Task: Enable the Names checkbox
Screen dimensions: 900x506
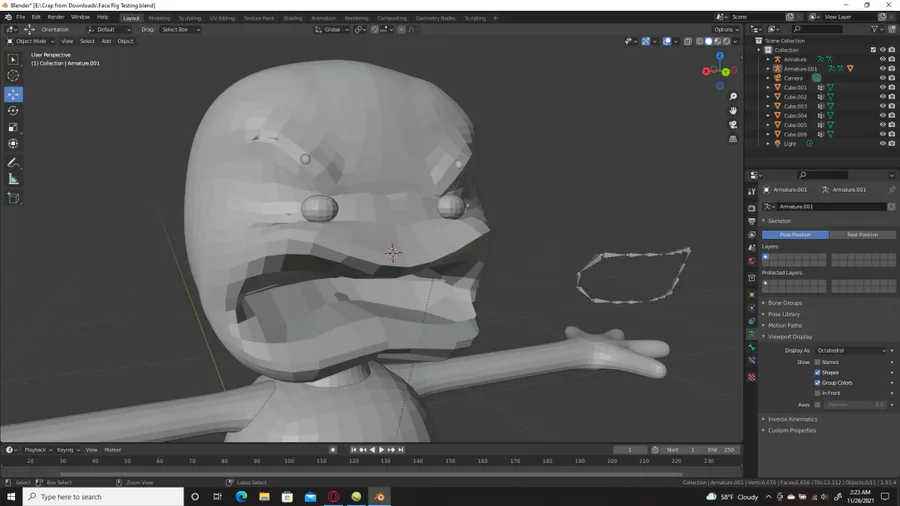Action: point(817,362)
